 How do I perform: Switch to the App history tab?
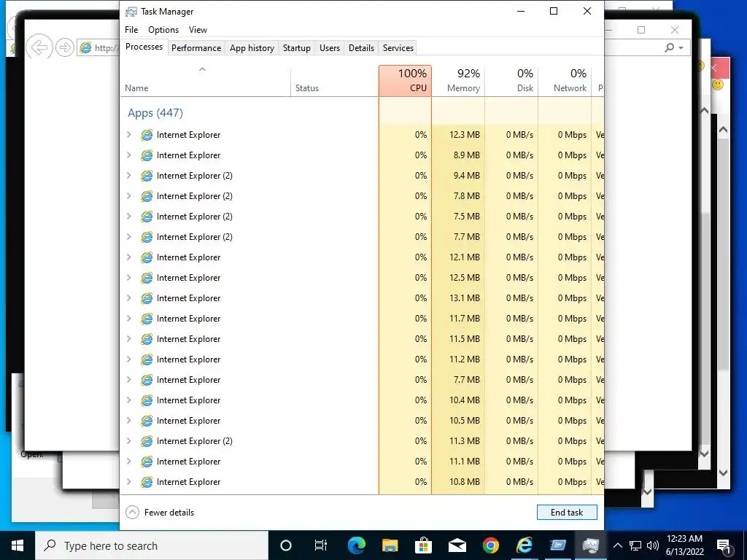252,47
